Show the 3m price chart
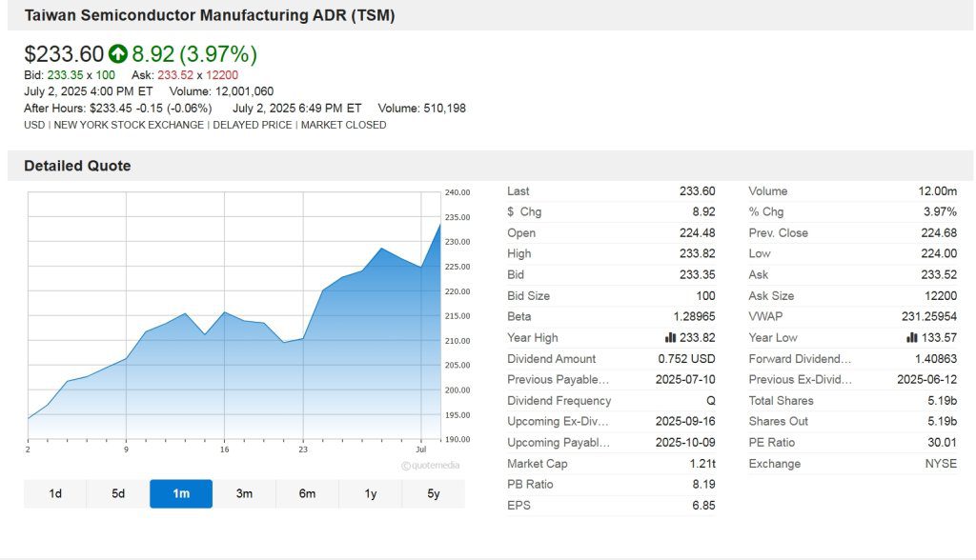Image resolution: width=976 pixels, height=560 pixels. pos(244,493)
